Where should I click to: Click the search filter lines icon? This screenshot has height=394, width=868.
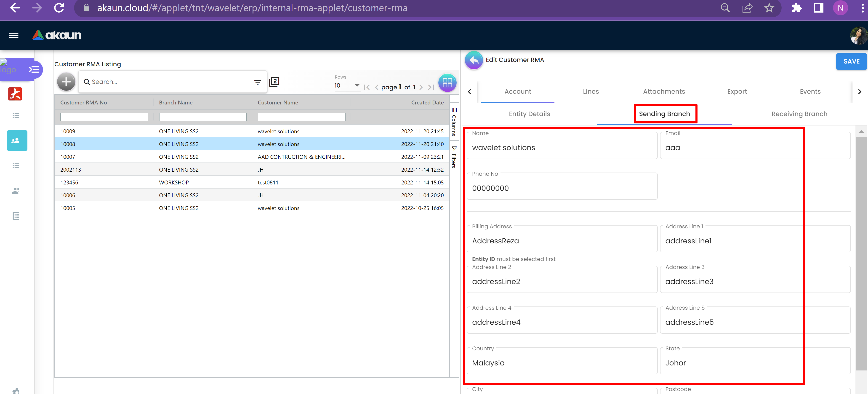[257, 82]
